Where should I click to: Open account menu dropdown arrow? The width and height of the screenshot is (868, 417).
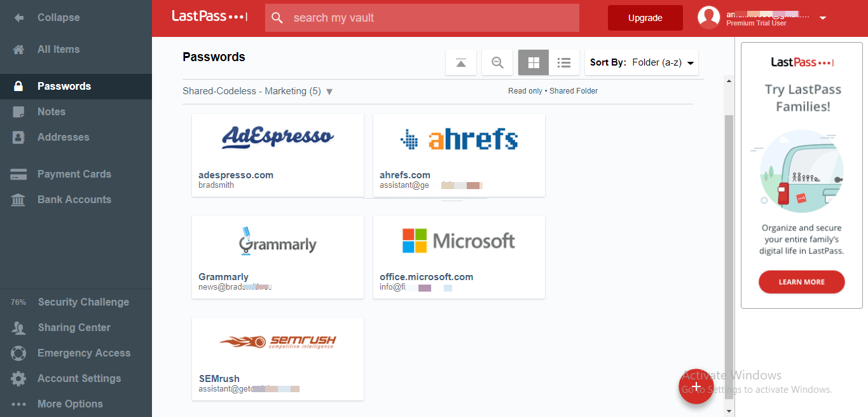(x=823, y=18)
